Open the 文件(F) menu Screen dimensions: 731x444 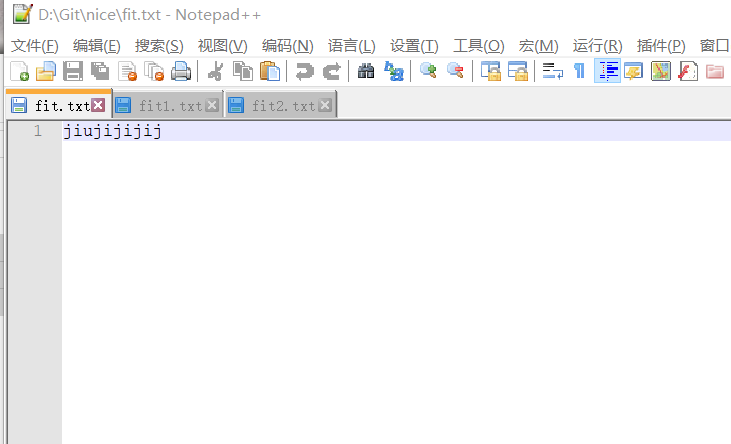coord(35,46)
